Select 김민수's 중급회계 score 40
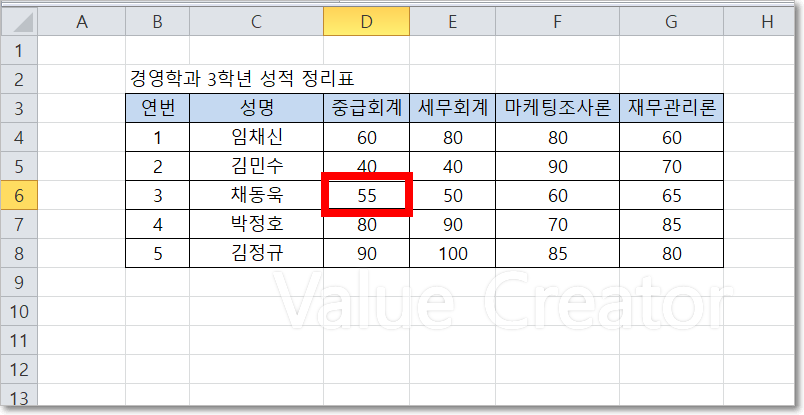The height and width of the screenshot is (415, 804). point(367,165)
